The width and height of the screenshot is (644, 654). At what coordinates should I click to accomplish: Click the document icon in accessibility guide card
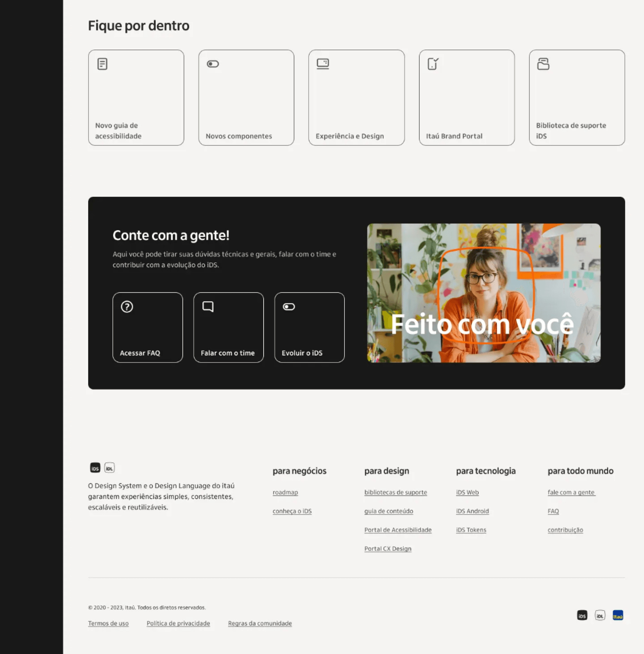(102, 64)
